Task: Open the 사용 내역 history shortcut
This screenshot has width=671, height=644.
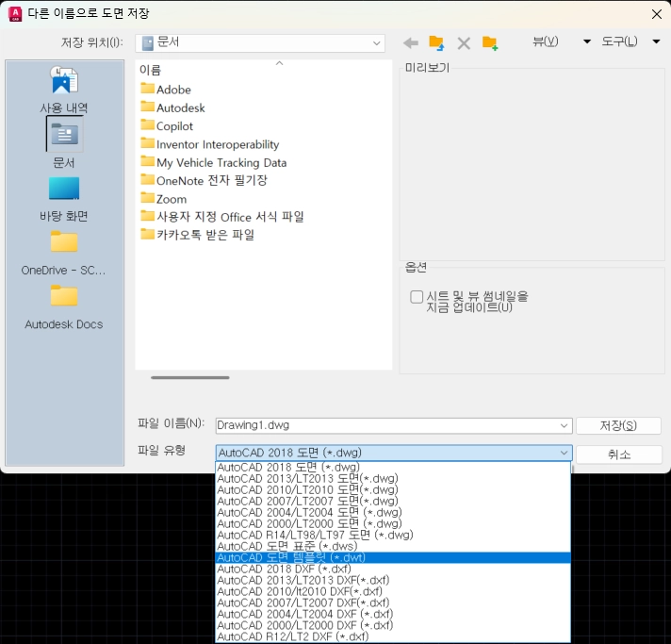Action: [64, 90]
